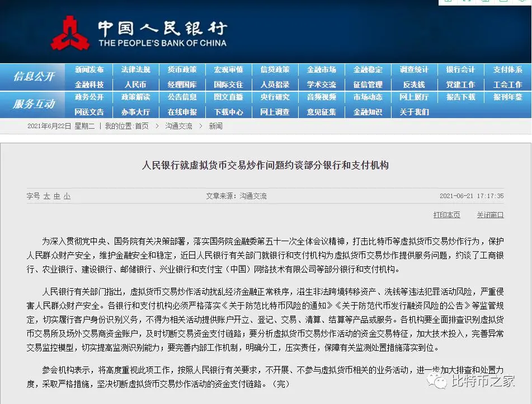Go to 首页 in breadcrumb
532x404 pixels.
pos(142,126)
